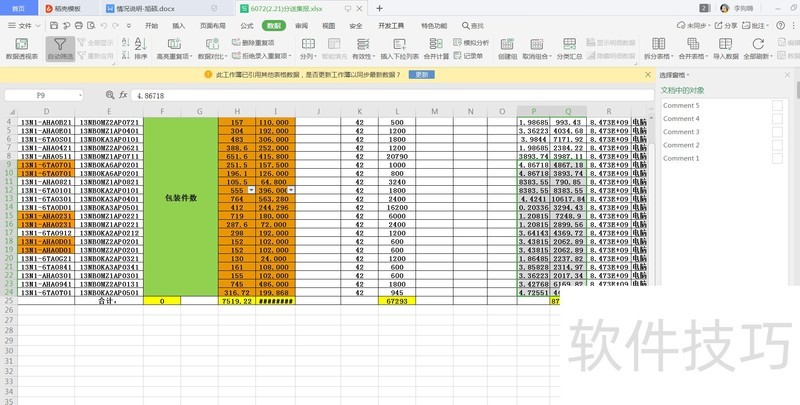The height and width of the screenshot is (405, 800).
Task: Switch to the 插入 ribbon tab
Action: pyautogui.click(x=179, y=26)
